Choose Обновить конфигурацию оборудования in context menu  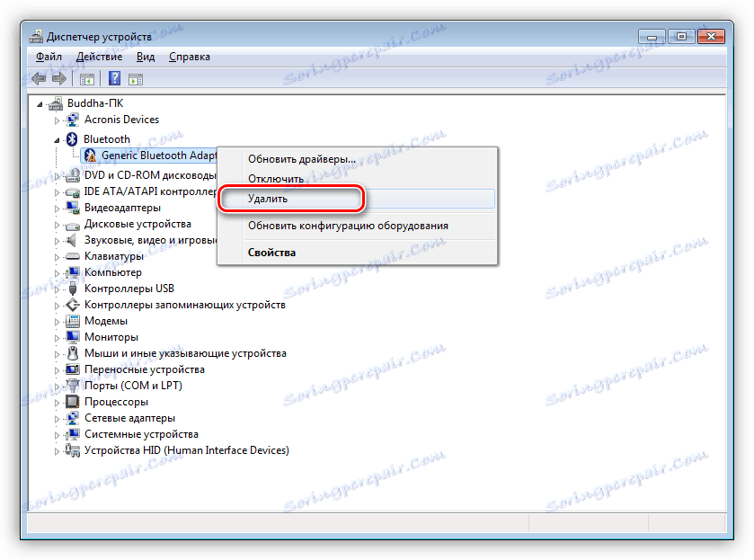(357, 226)
